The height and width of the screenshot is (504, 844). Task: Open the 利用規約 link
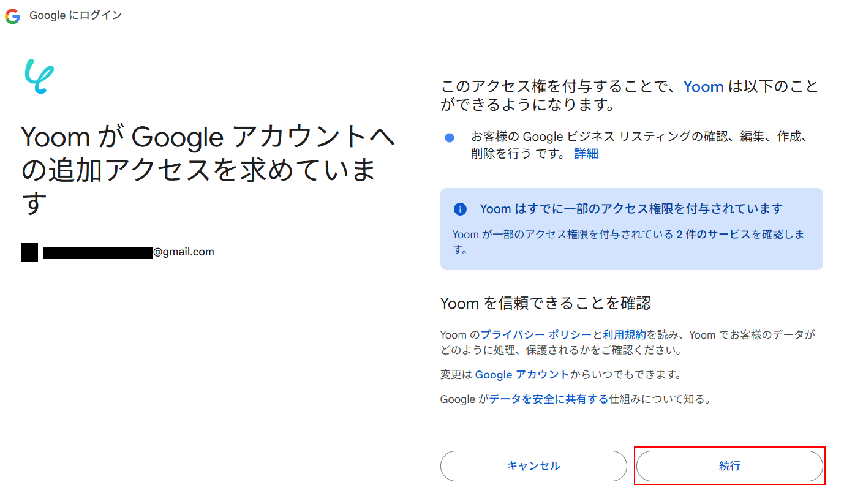(624, 335)
